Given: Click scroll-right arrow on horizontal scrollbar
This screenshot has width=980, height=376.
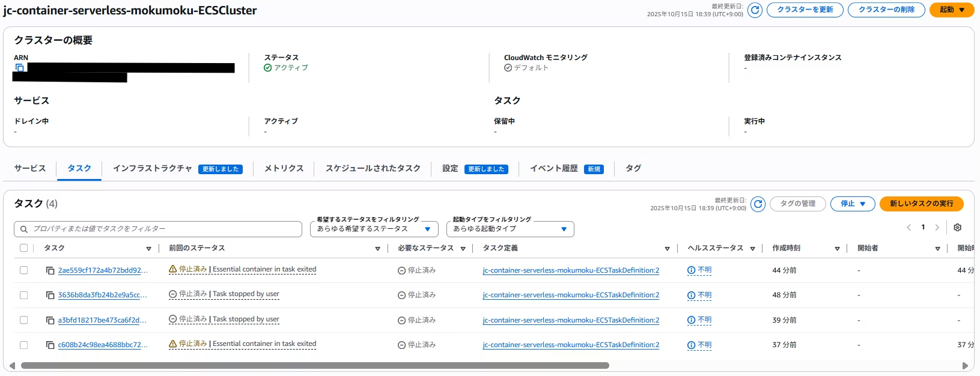Looking at the screenshot, I should pos(965,366).
